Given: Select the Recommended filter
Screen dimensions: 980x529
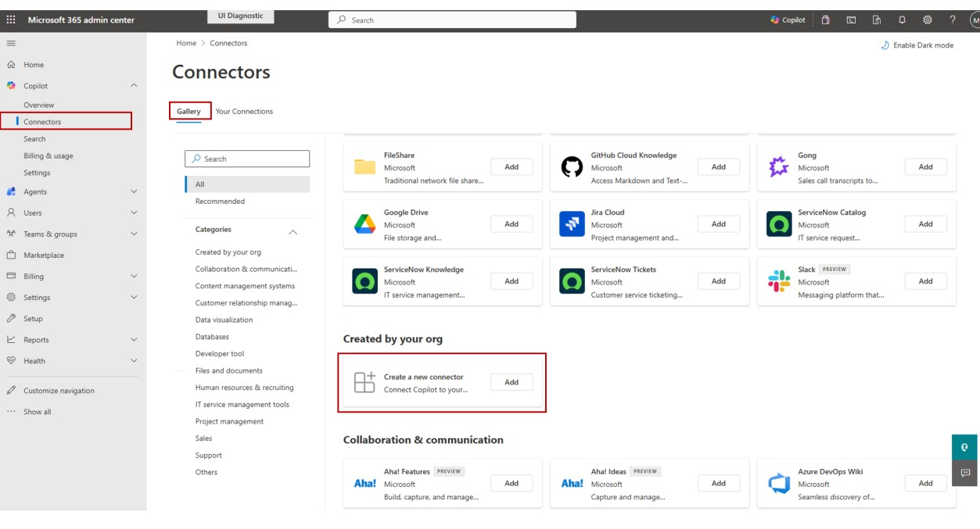Looking at the screenshot, I should tap(220, 202).
